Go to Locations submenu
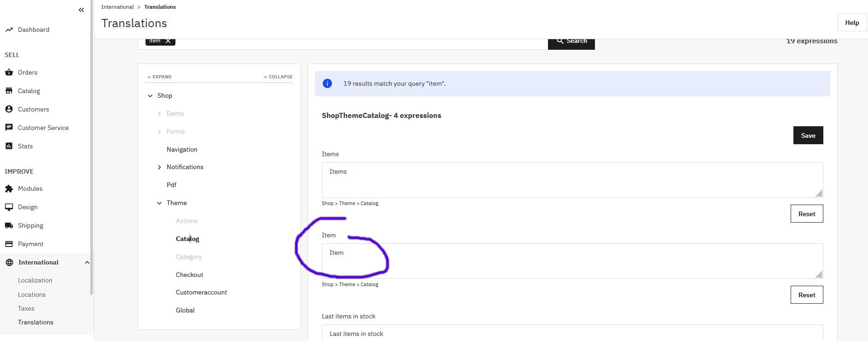 (32, 294)
